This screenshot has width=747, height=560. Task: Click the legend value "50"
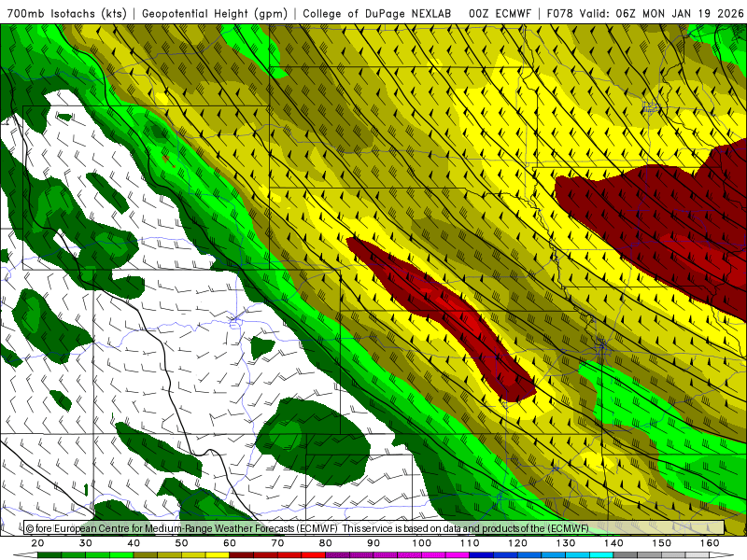181,543
